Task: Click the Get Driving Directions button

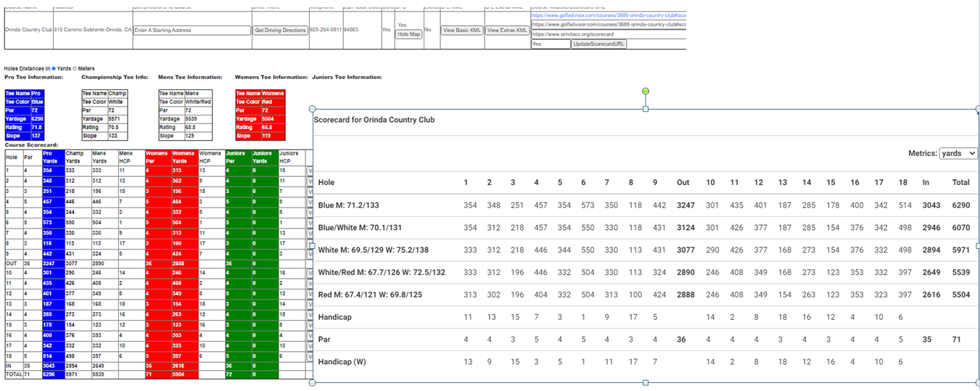Action: [280, 30]
